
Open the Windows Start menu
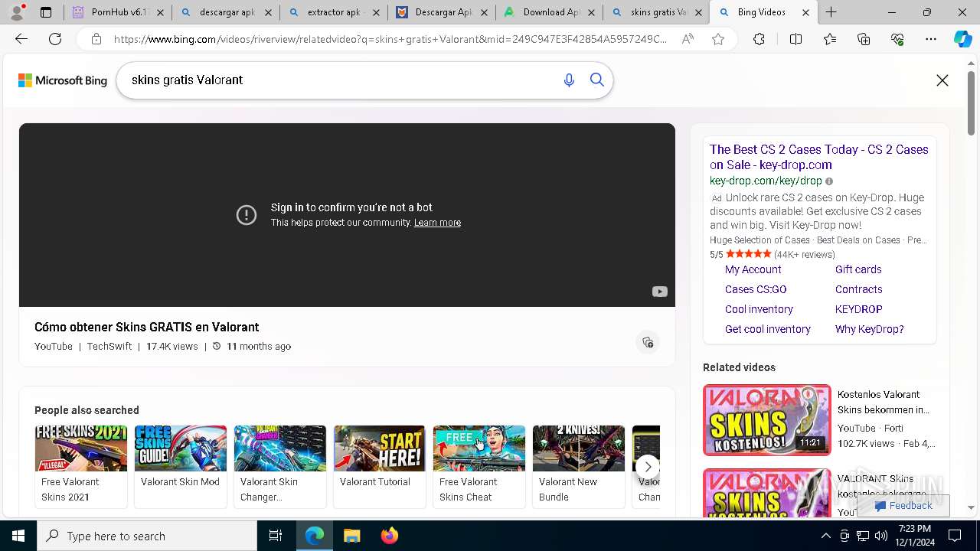pyautogui.click(x=18, y=536)
